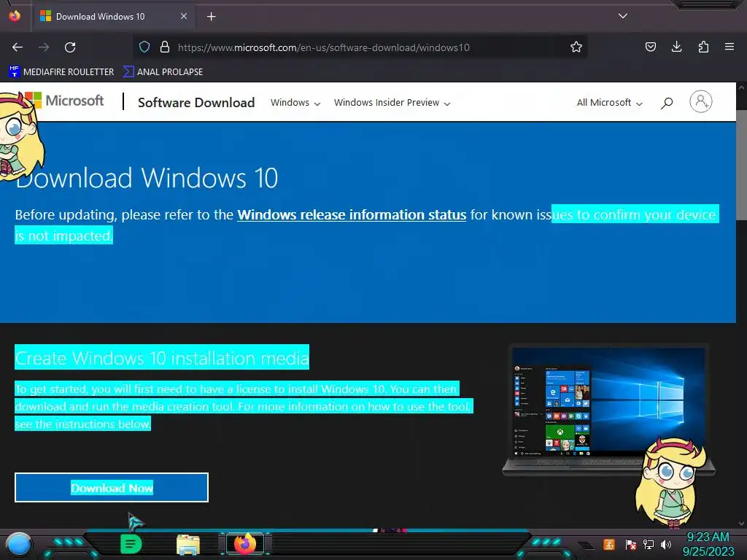Open the Start orb button
The image size is (747, 560).
pyautogui.click(x=18, y=544)
